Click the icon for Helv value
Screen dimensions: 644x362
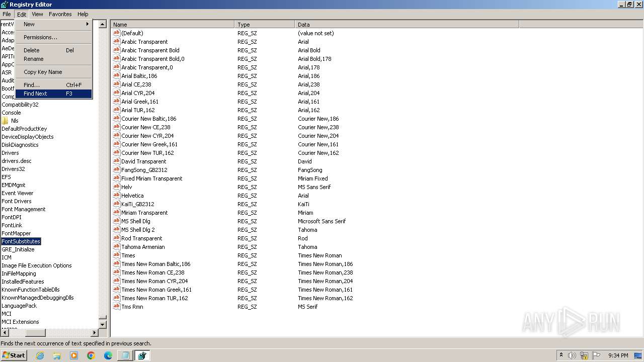pos(116,187)
